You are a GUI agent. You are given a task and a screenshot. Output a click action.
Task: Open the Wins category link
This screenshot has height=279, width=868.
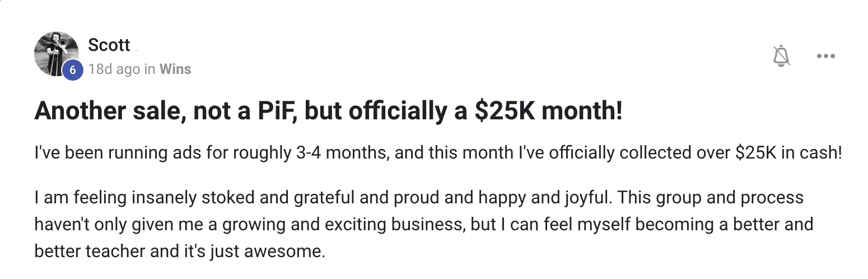[x=175, y=69]
